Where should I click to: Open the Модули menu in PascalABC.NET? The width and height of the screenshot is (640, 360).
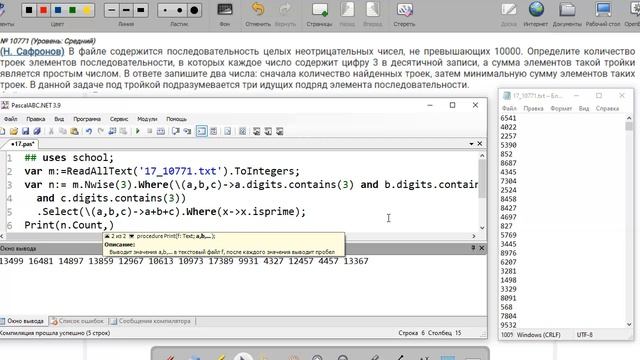pyautogui.click(x=147, y=119)
